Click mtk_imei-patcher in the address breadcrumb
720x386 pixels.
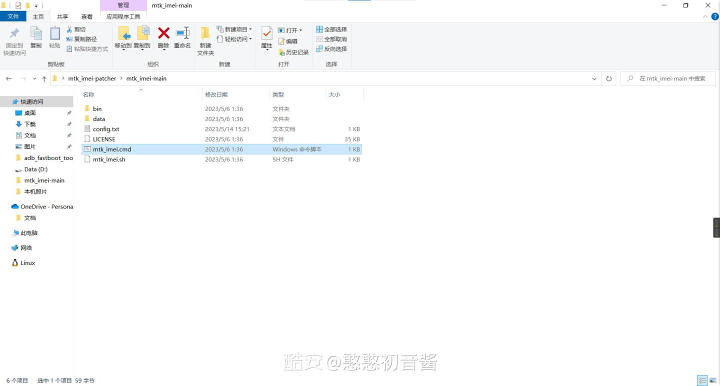92,78
